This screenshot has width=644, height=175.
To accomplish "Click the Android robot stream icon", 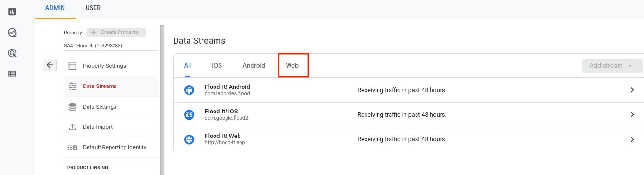I will coord(189,90).
